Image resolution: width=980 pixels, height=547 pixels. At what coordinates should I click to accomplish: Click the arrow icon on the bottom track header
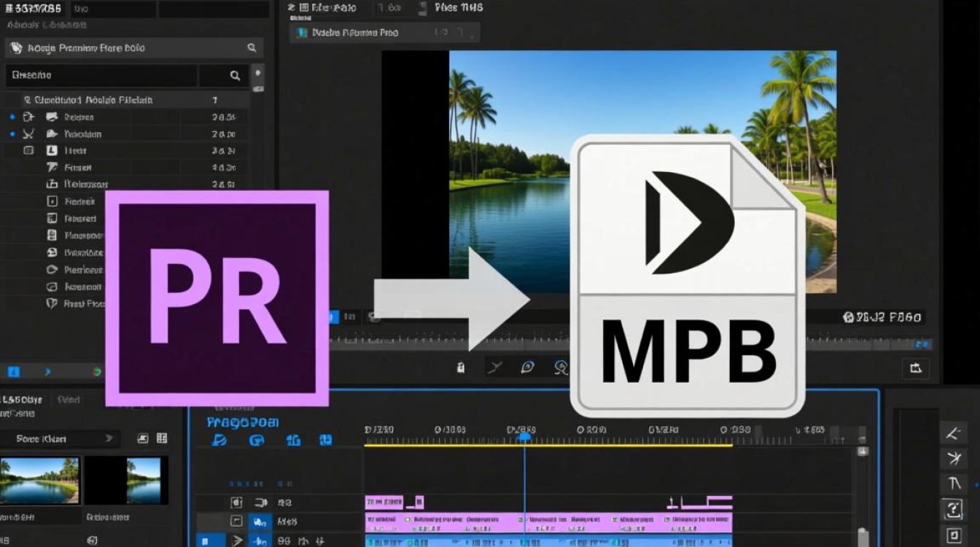236,540
